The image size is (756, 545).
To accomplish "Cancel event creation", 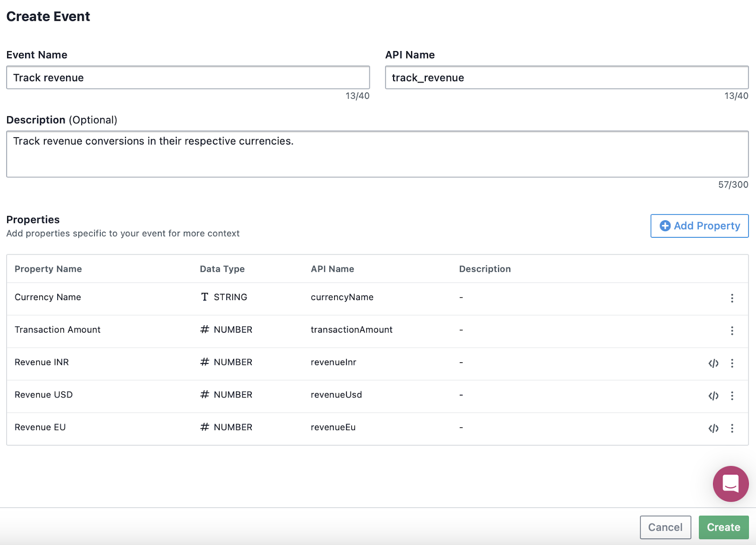I will pos(665,527).
